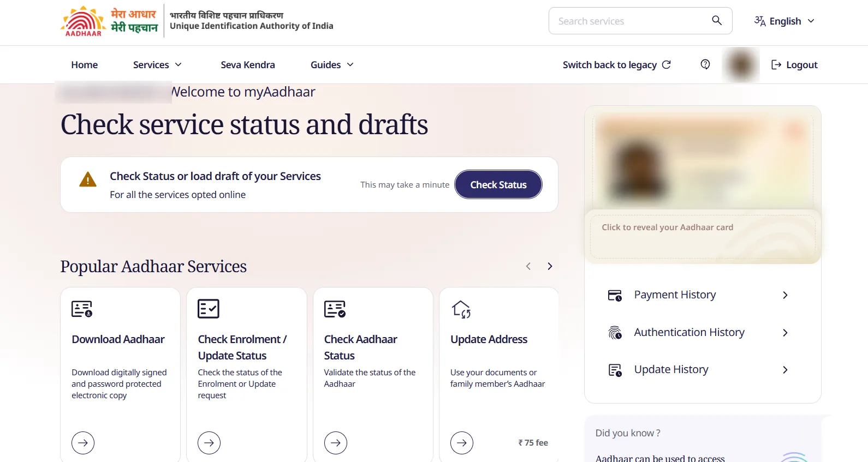Open the English language selector
Viewport: 868px width, 462px height.
784,21
